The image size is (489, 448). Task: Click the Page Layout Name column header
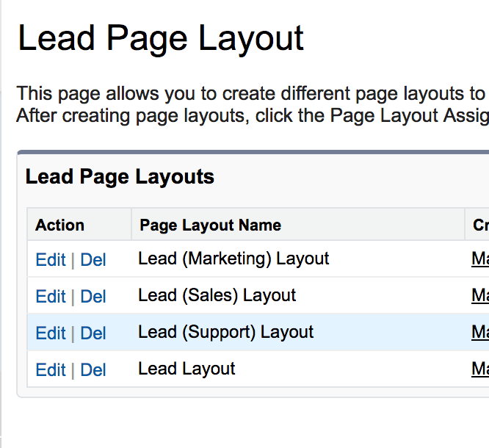click(210, 225)
